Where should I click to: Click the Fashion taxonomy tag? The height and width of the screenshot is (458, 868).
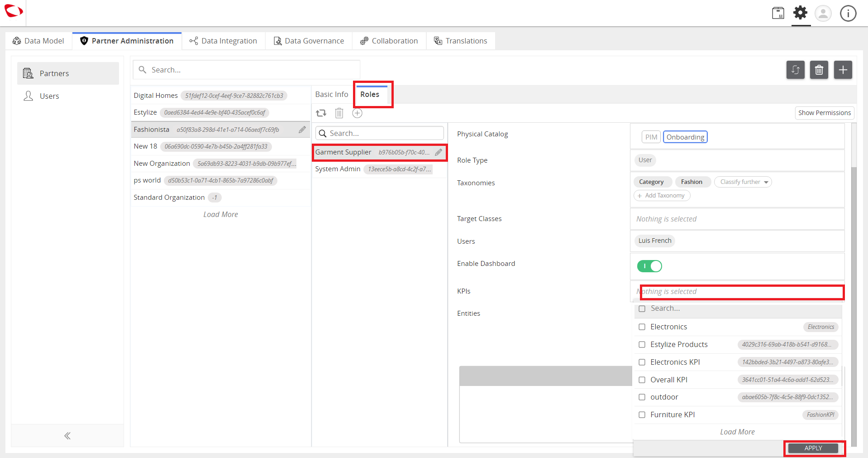point(692,182)
